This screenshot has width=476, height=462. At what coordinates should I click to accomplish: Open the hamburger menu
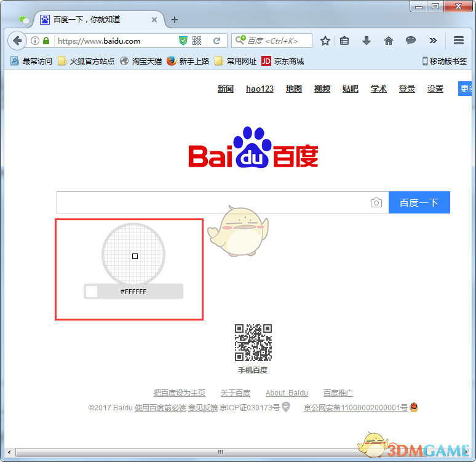458,41
